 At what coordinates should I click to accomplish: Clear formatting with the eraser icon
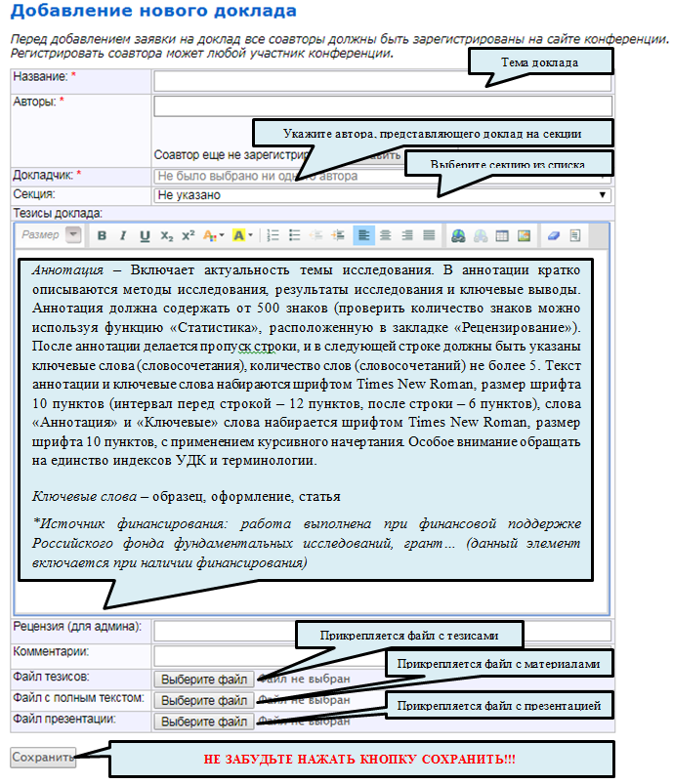[554, 235]
